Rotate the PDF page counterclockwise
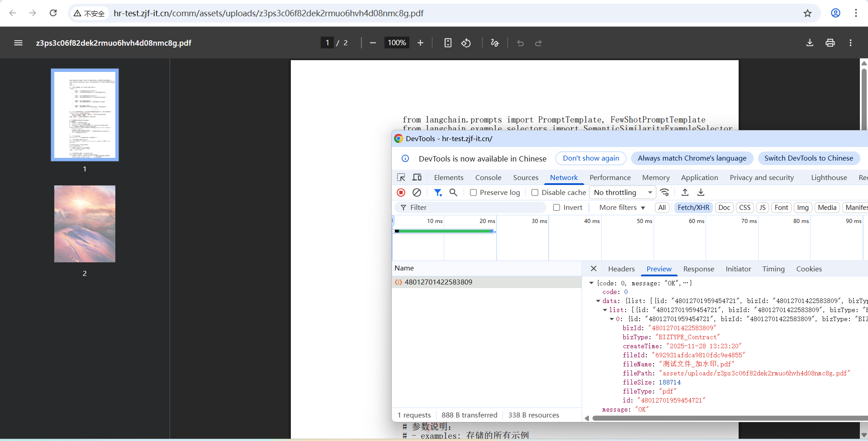This screenshot has height=441, width=868. coord(466,43)
